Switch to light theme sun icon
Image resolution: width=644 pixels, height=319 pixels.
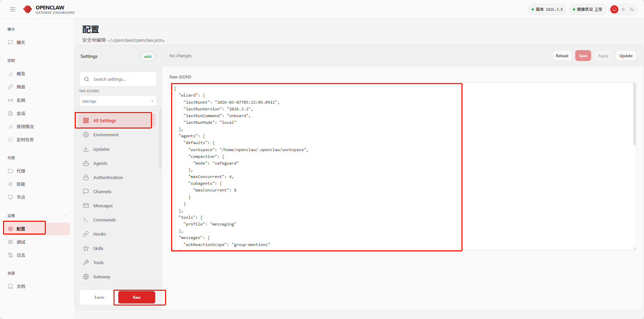pyautogui.click(x=623, y=9)
